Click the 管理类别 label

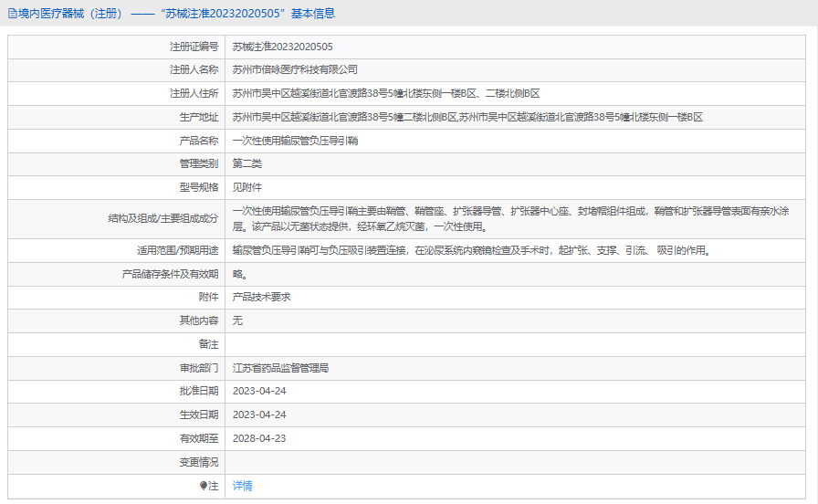[x=199, y=163]
